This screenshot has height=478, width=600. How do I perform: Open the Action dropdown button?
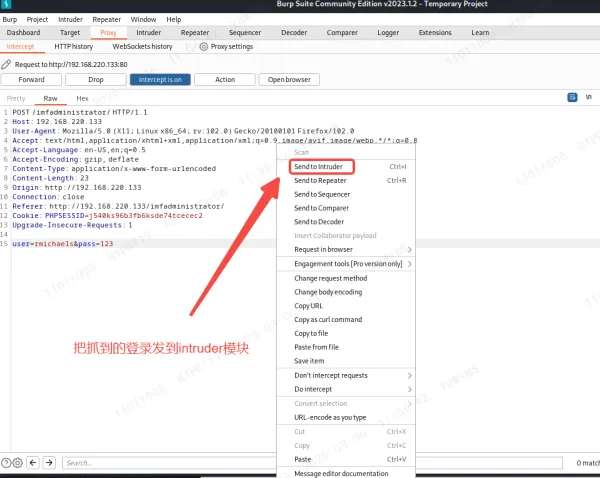225,80
